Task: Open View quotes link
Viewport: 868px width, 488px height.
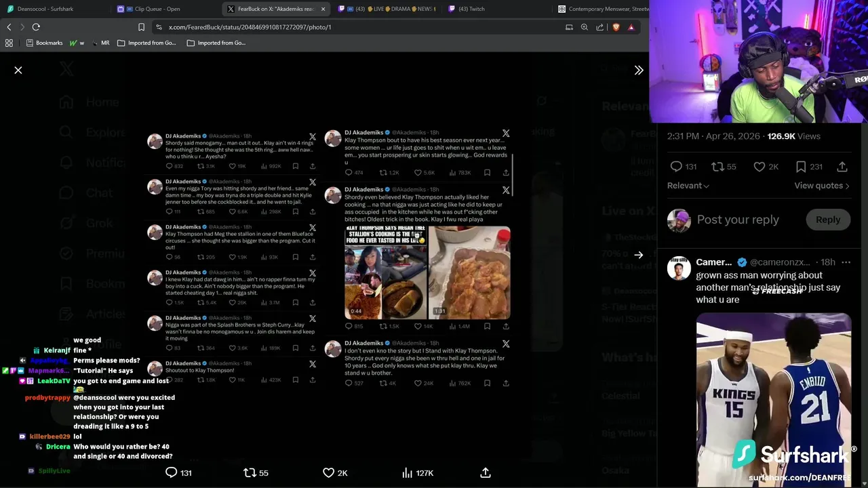Action: (x=822, y=186)
